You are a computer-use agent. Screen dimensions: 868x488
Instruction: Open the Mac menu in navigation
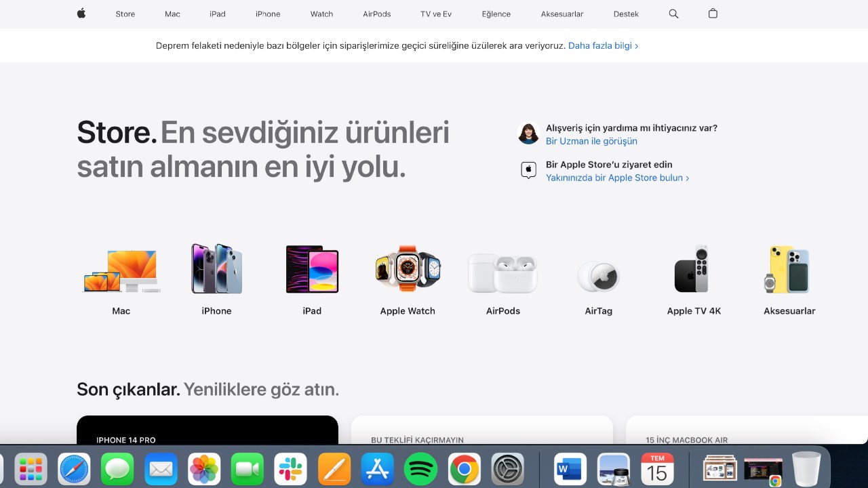pos(172,14)
